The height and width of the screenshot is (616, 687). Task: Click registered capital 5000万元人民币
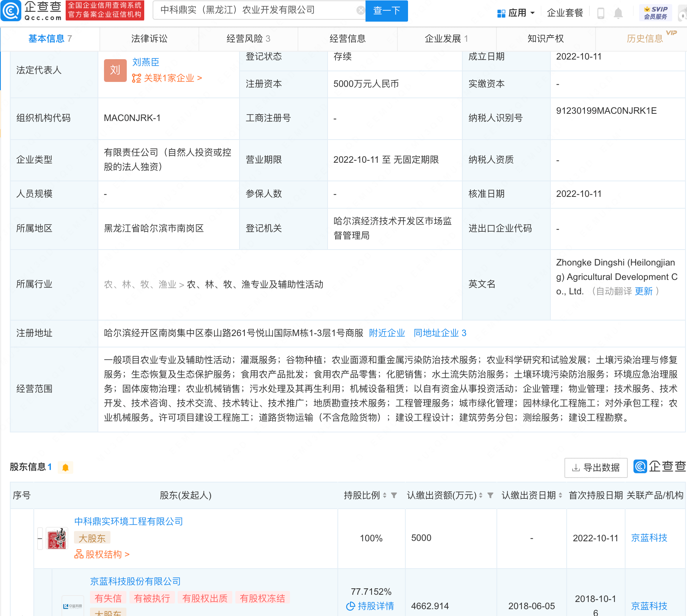pos(366,84)
